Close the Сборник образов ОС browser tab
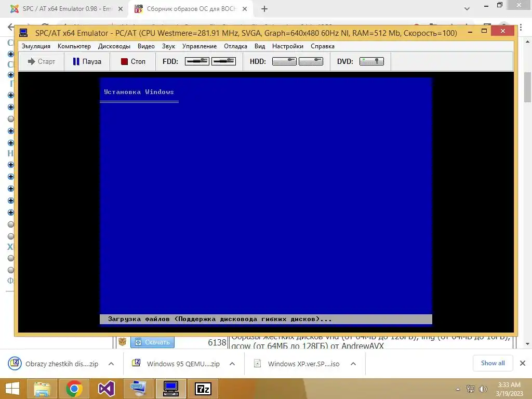The width and height of the screenshot is (532, 399). 245,9
